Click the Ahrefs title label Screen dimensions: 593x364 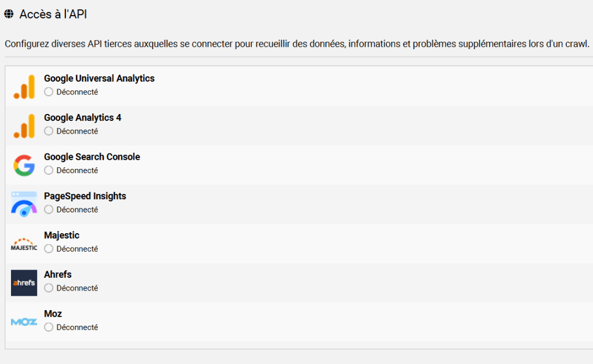point(57,274)
